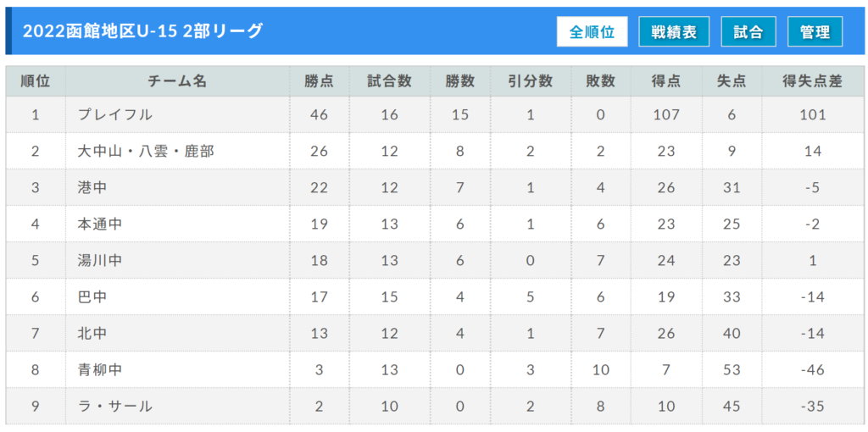Click the 得失点差 column header
Screen dimensions: 868x432
coord(813,81)
